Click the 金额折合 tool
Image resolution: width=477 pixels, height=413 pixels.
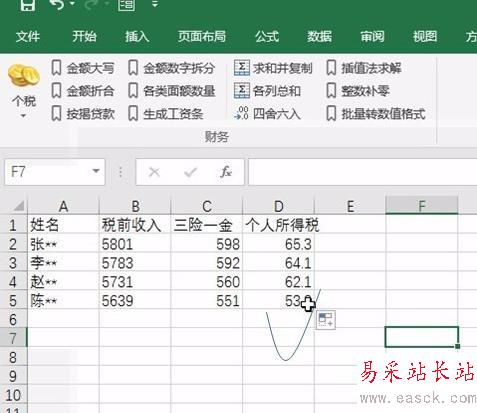(83, 91)
